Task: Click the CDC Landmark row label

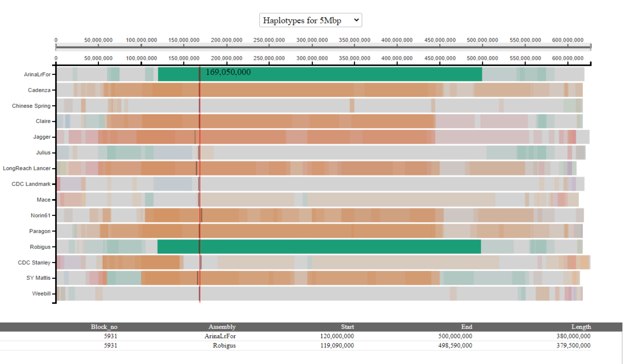Action: [x=31, y=184]
